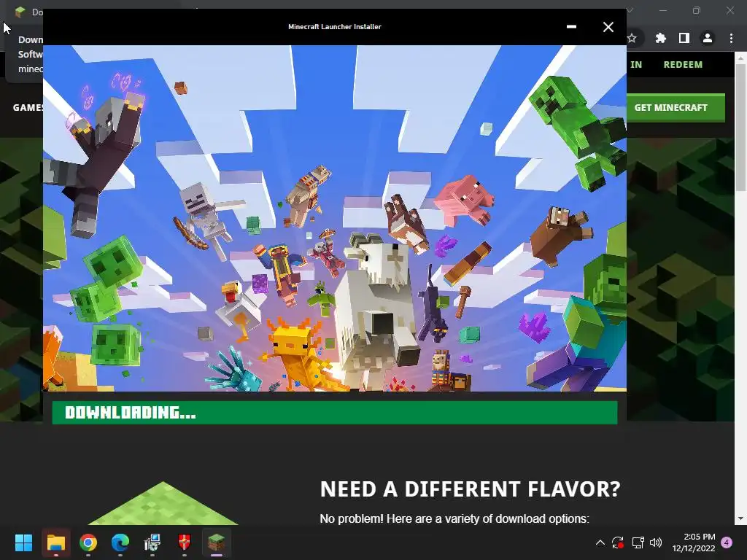The height and width of the screenshot is (560, 747).
Task: Open the notification badge showing 4
Action: point(727,542)
